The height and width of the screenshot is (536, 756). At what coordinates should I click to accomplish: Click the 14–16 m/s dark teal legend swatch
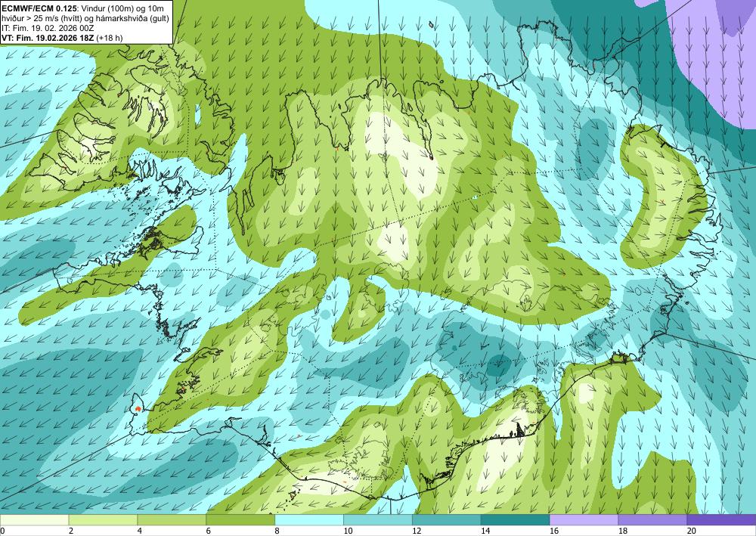point(515,520)
